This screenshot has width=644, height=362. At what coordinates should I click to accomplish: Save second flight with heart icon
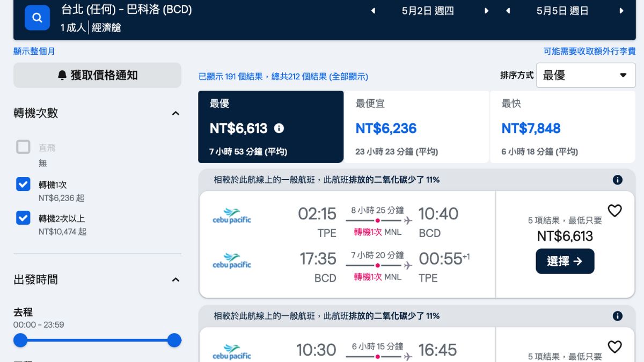[x=614, y=347]
